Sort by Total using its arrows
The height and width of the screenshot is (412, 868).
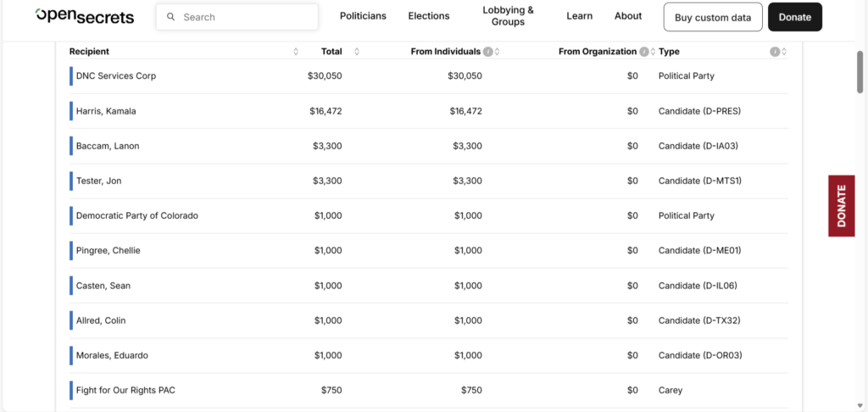(357, 52)
